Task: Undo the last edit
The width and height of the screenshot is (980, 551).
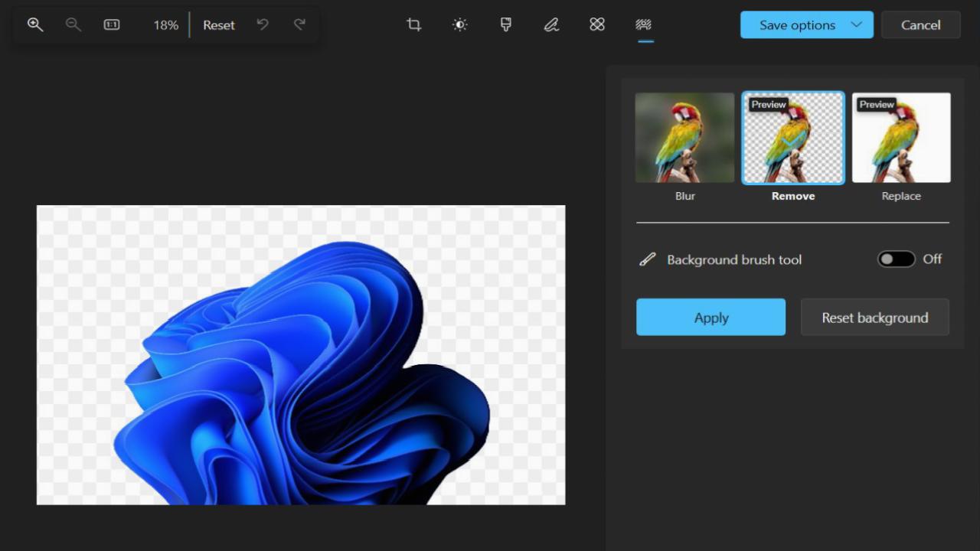Action: click(263, 24)
